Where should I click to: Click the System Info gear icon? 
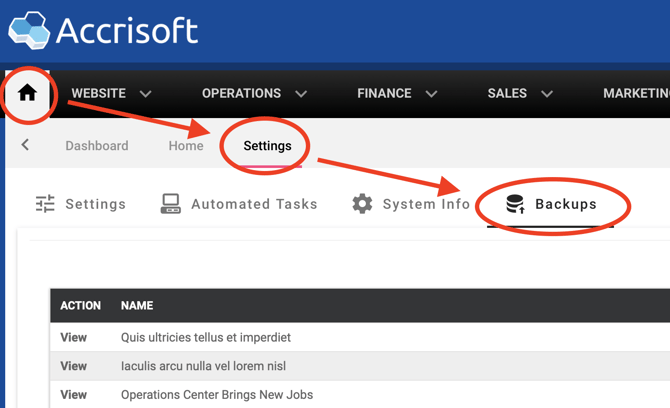[x=362, y=204]
